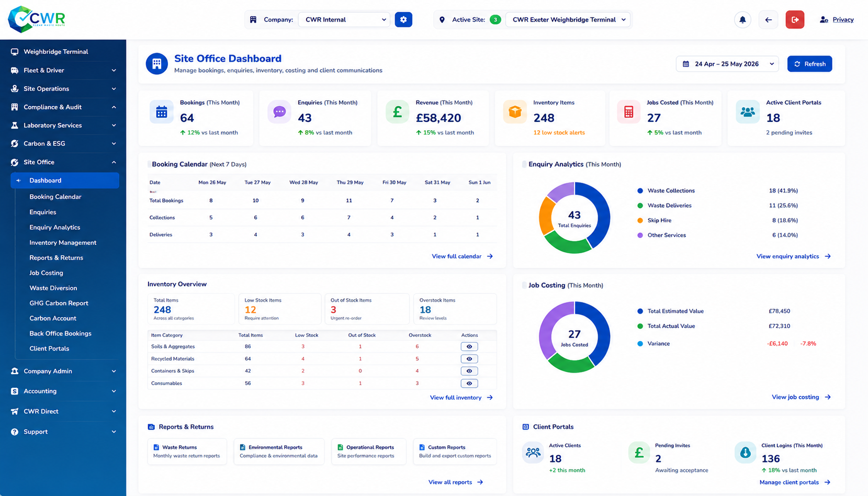This screenshot has height=496, width=868.
Task: Click the green Total Actual Value dot
Action: 640,326
